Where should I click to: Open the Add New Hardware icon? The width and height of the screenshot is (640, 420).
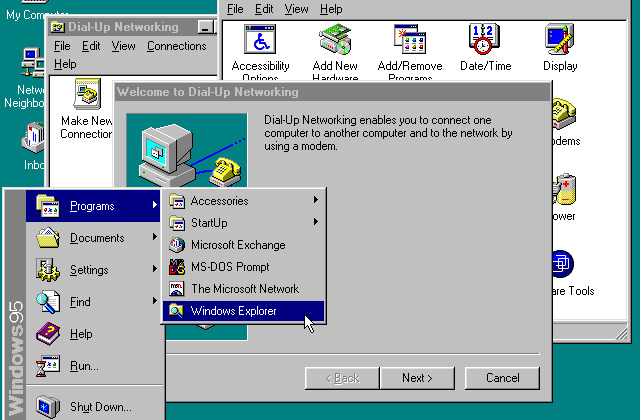tap(335, 39)
